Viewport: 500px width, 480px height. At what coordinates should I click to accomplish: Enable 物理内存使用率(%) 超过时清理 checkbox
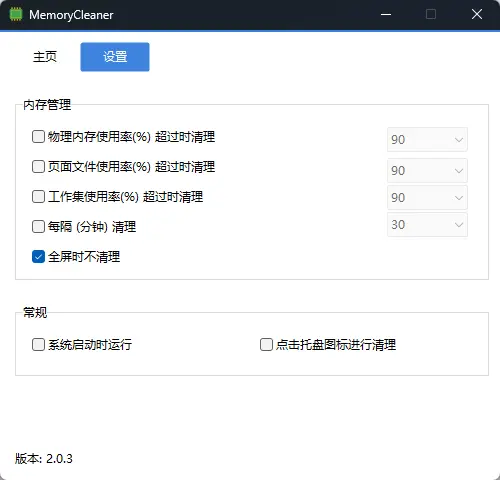pyautogui.click(x=38, y=136)
